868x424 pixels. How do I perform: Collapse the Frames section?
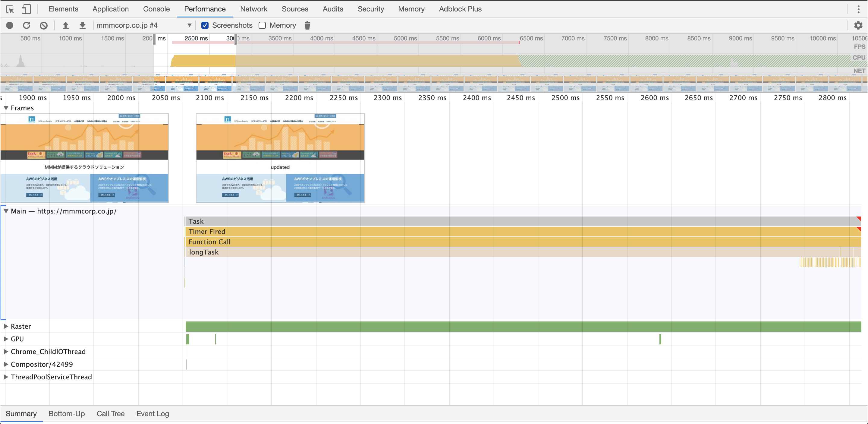click(x=6, y=108)
